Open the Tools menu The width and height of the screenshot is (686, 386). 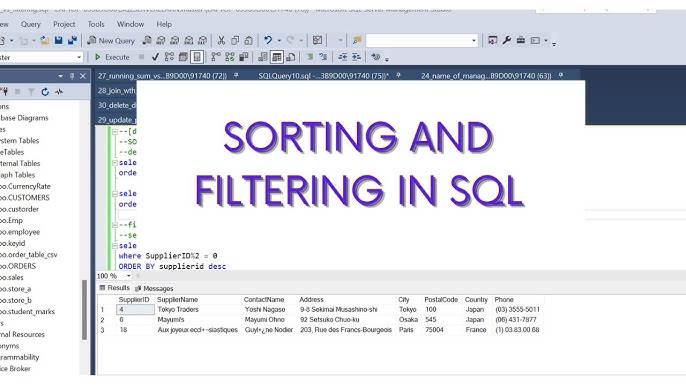(96, 24)
